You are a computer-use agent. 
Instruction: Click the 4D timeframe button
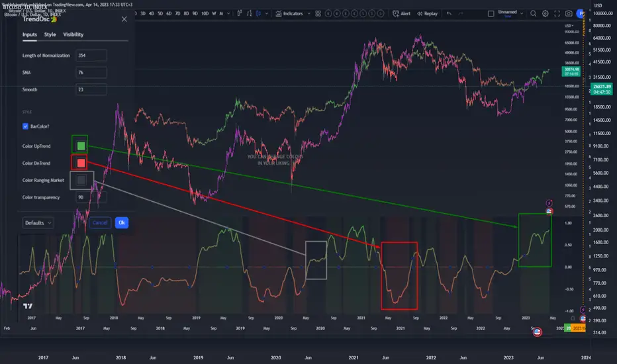click(152, 14)
